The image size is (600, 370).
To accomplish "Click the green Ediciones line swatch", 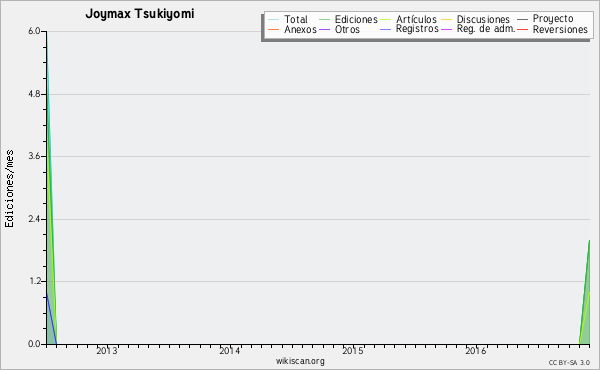I will (324, 19).
